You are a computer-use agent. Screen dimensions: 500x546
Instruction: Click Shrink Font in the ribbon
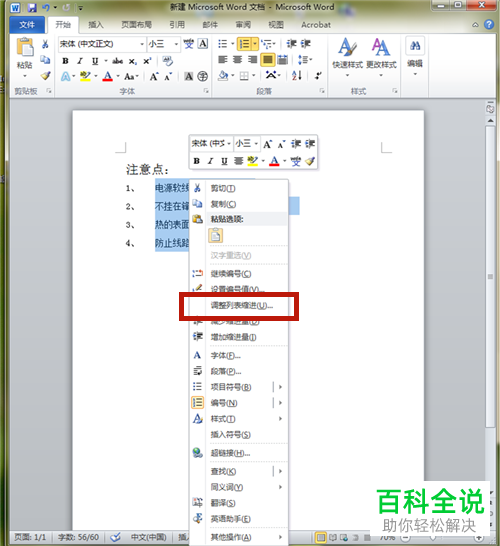(x=168, y=76)
